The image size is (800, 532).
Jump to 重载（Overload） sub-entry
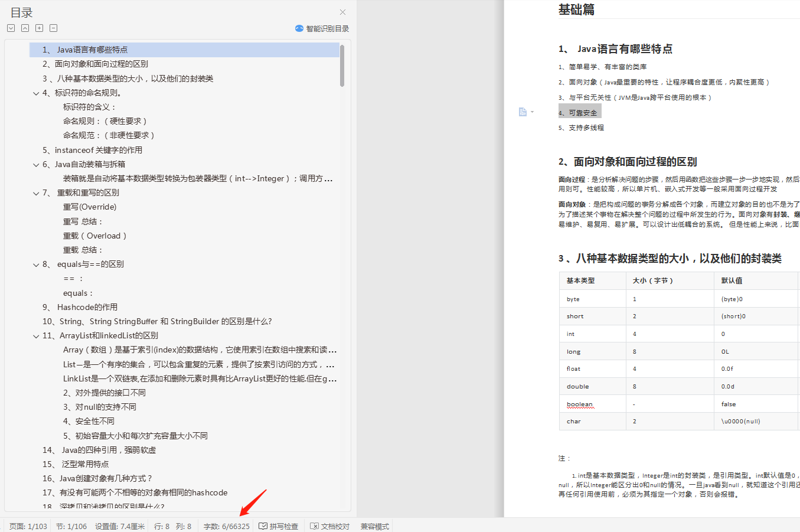(95, 236)
